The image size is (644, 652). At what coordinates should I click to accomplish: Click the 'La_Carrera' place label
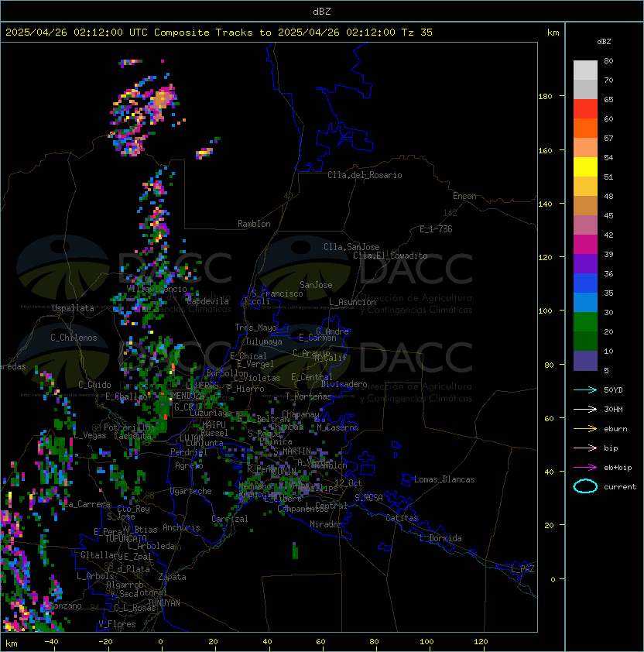click(x=87, y=504)
